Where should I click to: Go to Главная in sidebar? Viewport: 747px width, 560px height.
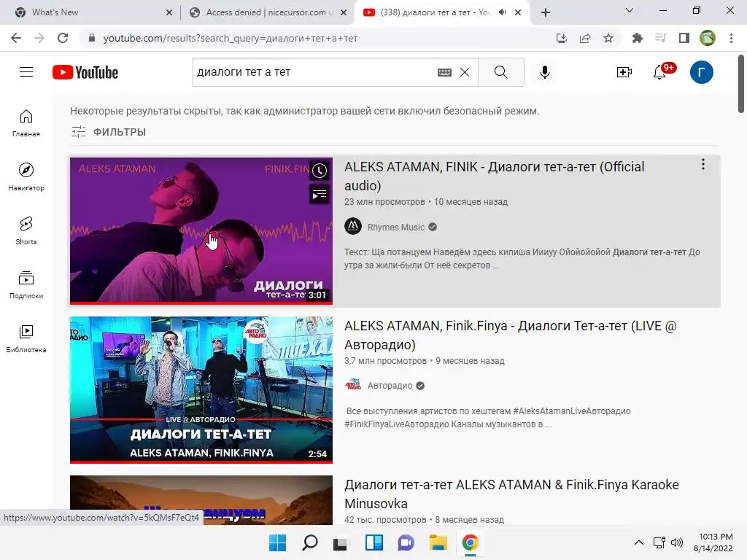[26, 122]
